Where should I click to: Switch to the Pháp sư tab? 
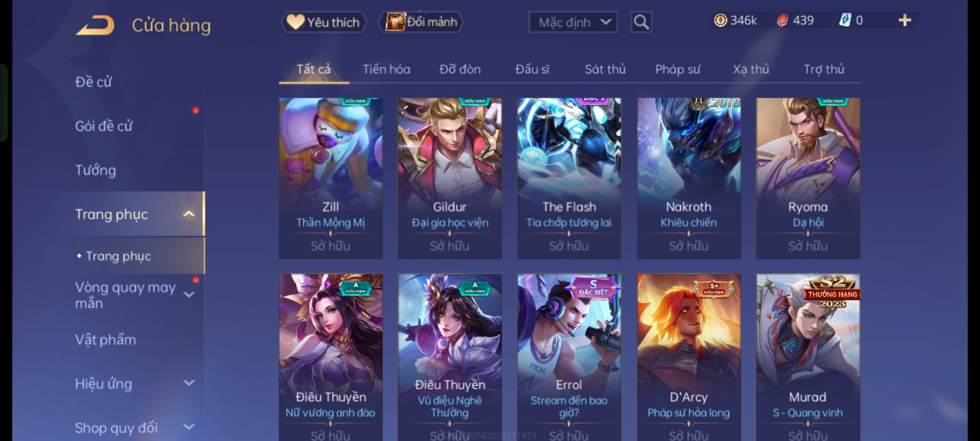[x=677, y=69]
